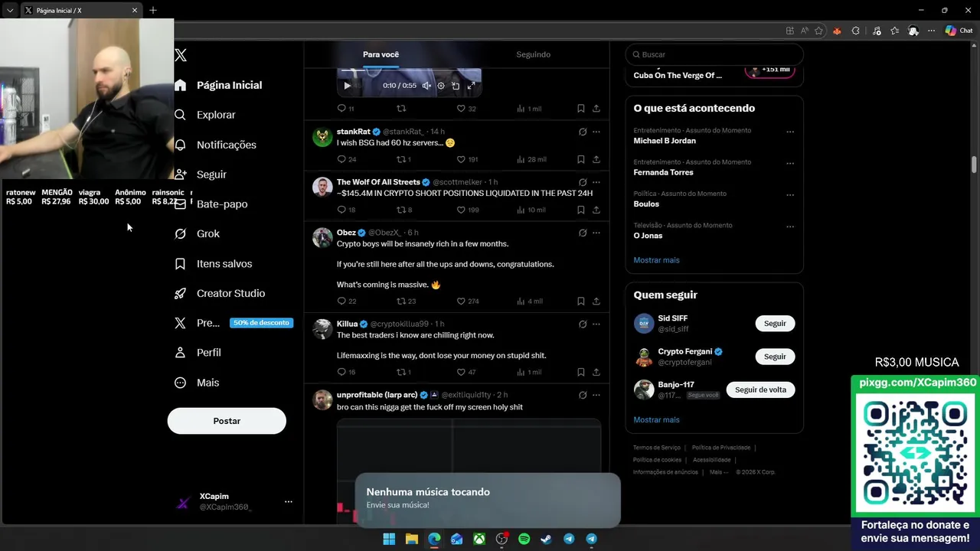Open the MetaMask fox extension

837,31
